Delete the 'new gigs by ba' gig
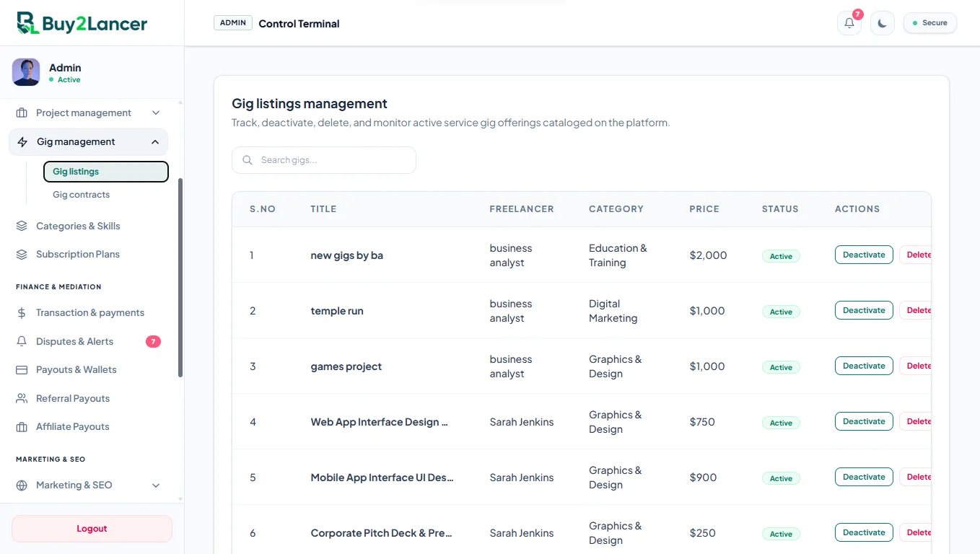Screen dimensions: 980x554 tap(916, 255)
